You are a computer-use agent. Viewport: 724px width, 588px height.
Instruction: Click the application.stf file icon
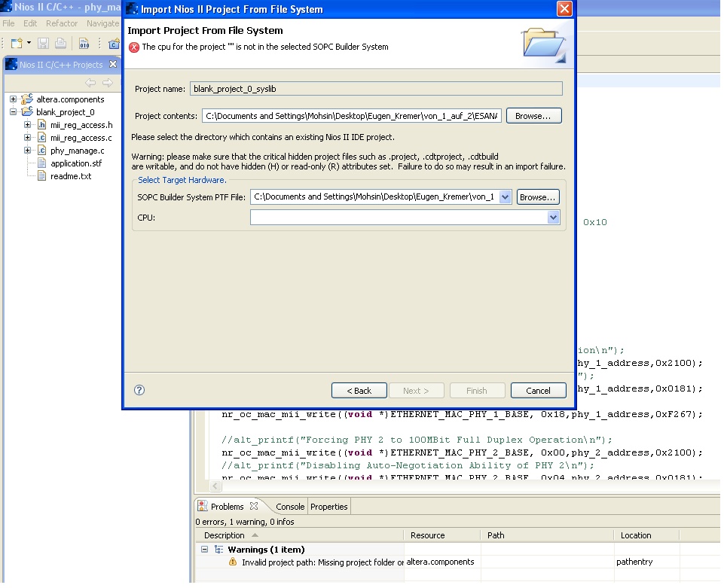click(x=41, y=163)
